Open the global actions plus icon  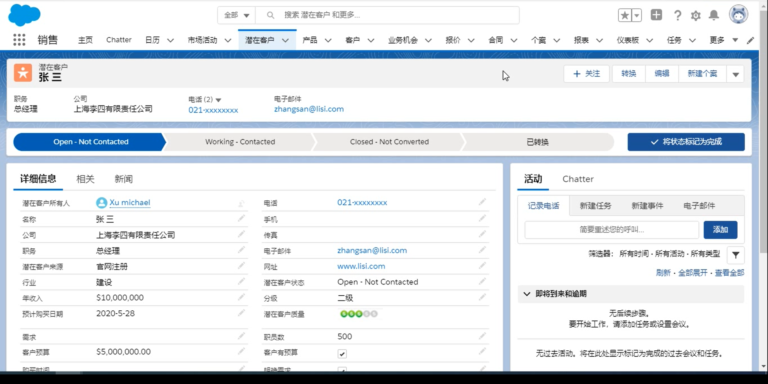pos(656,15)
